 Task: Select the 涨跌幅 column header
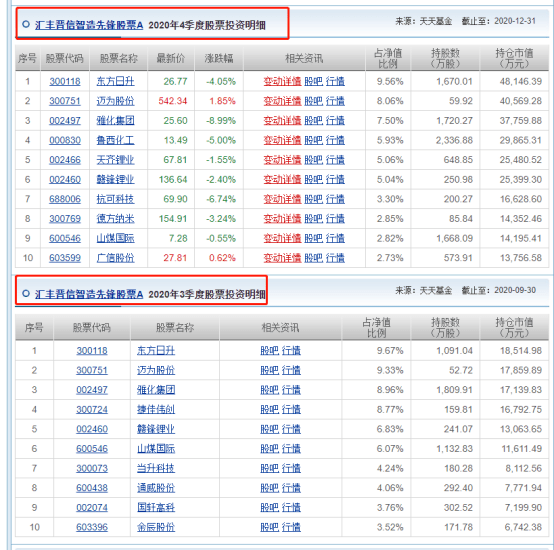click(219, 59)
